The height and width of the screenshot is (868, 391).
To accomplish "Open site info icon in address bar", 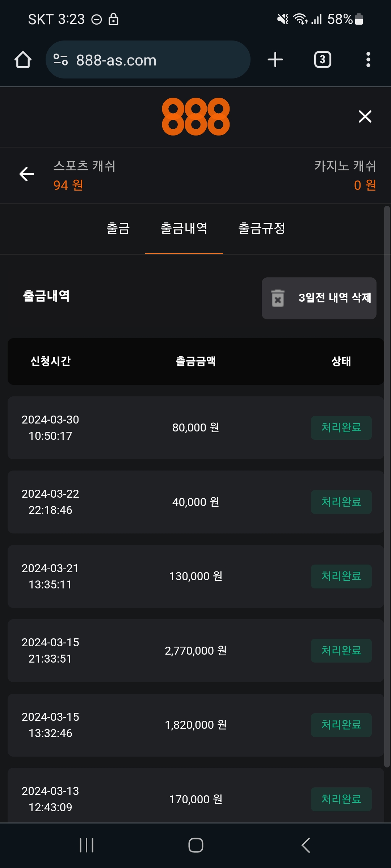I will (60, 60).
